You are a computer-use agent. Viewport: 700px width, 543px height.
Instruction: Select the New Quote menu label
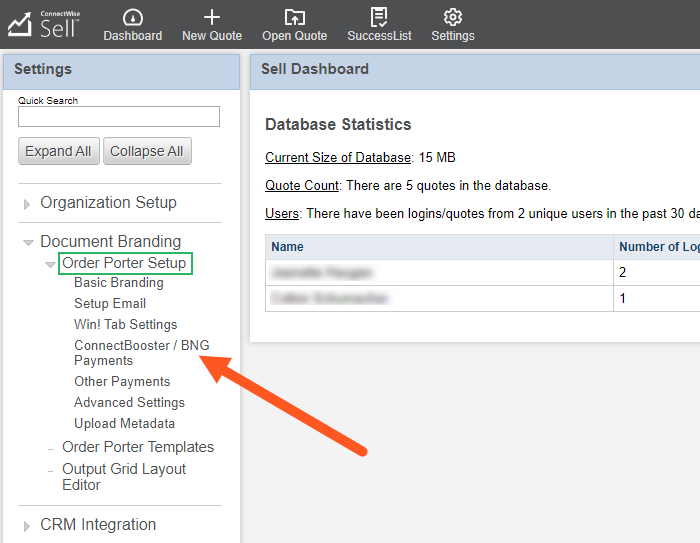(212, 36)
